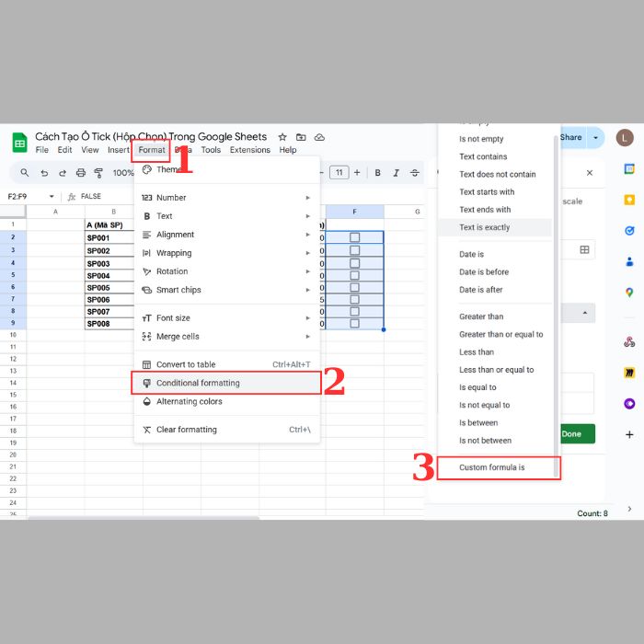Check the cloud save status icon
Image resolution: width=644 pixels, height=644 pixels.
point(319,137)
